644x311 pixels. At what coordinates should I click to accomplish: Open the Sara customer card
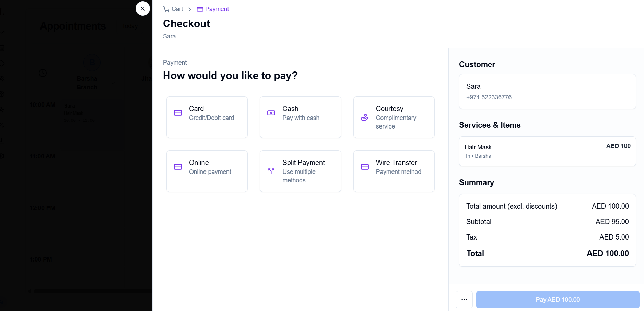547,91
